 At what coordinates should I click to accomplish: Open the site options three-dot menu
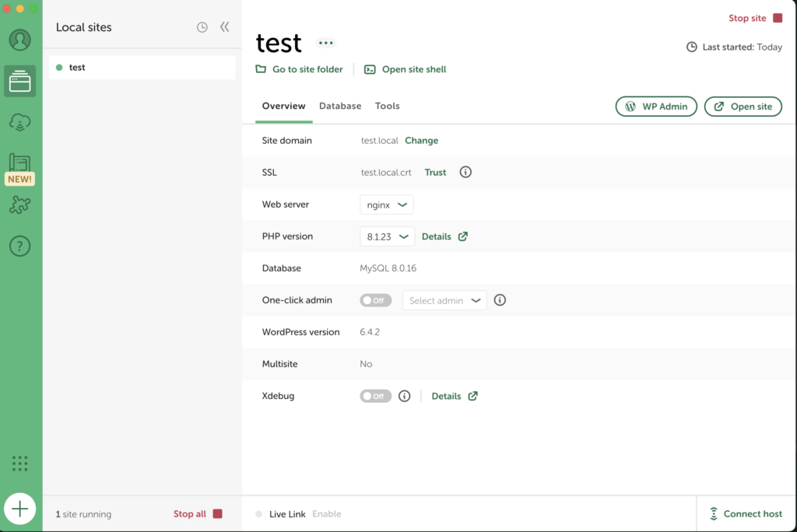point(326,43)
